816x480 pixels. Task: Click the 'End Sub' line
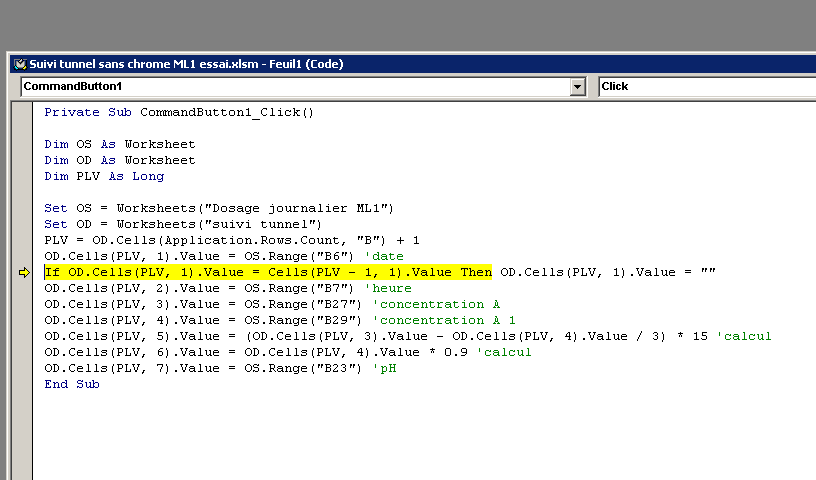click(x=72, y=384)
